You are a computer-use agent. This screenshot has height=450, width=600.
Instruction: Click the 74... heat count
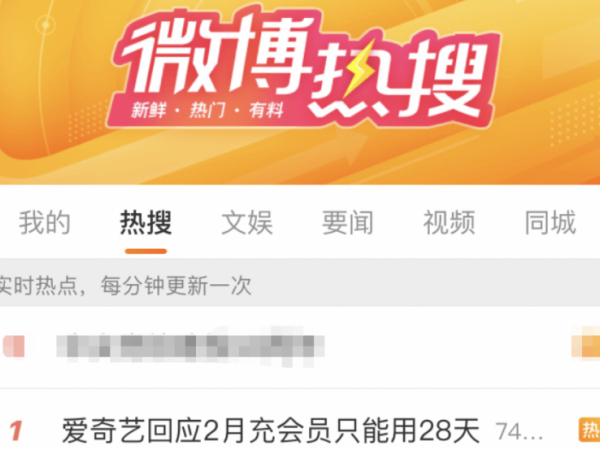tap(519, 432)
